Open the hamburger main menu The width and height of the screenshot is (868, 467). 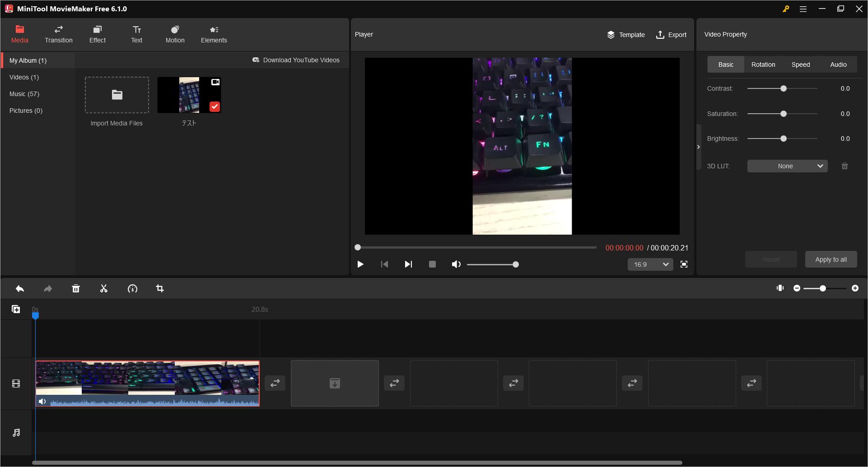[x=803, y=9]
